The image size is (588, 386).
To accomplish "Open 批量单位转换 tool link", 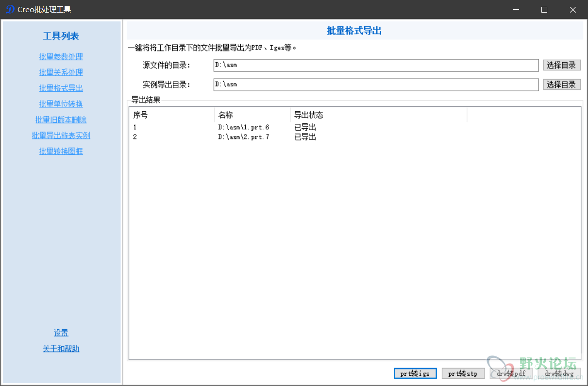I will pos(61,104).
